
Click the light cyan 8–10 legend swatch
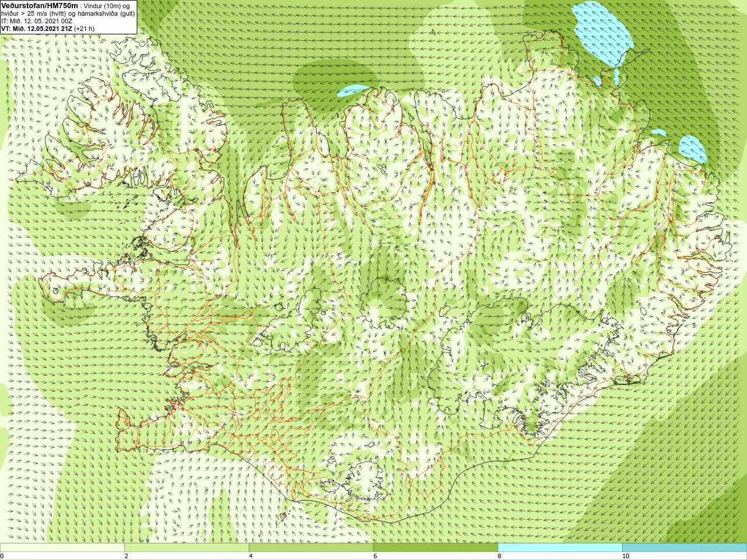(560, 548)
